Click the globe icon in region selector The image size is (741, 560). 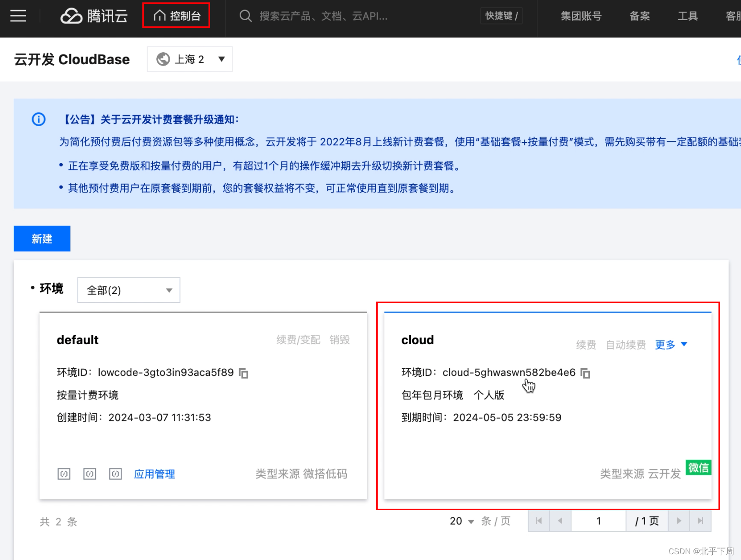163,59
